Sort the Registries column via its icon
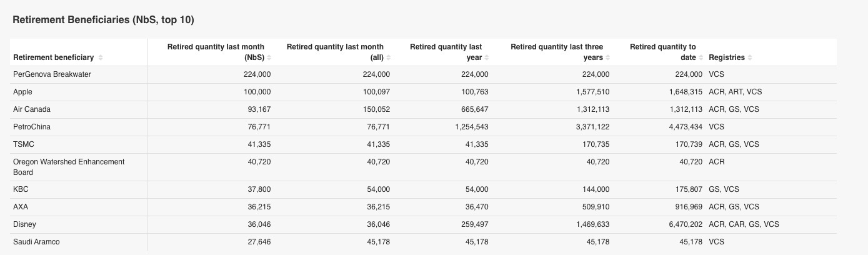The image size is (868, 255). 750,57
